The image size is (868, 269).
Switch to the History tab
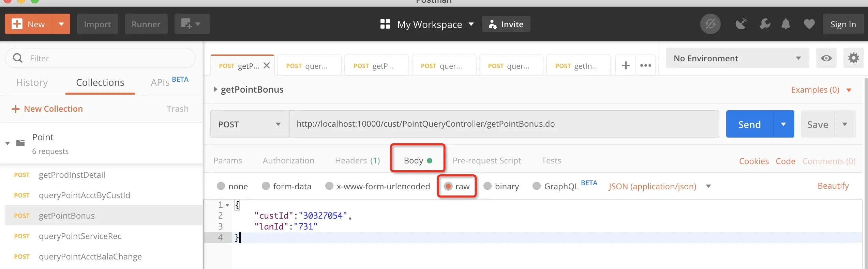coord(32,82)
